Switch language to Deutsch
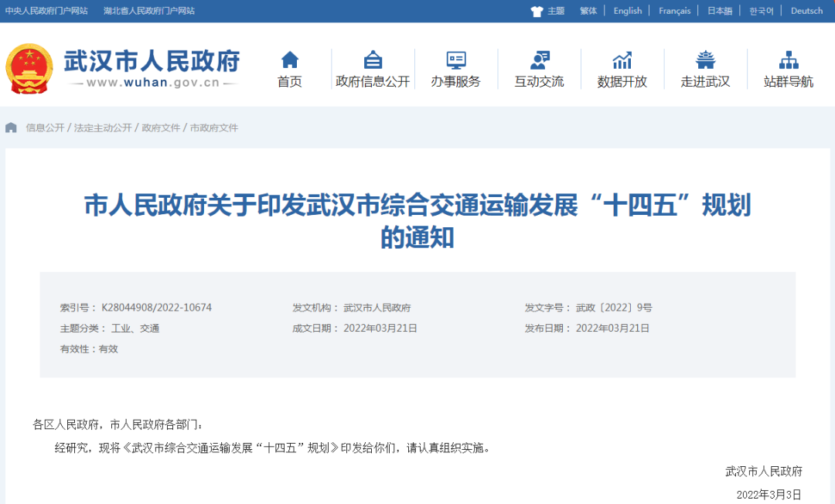This screenshot has height=504, width=835. coord(806,11)
